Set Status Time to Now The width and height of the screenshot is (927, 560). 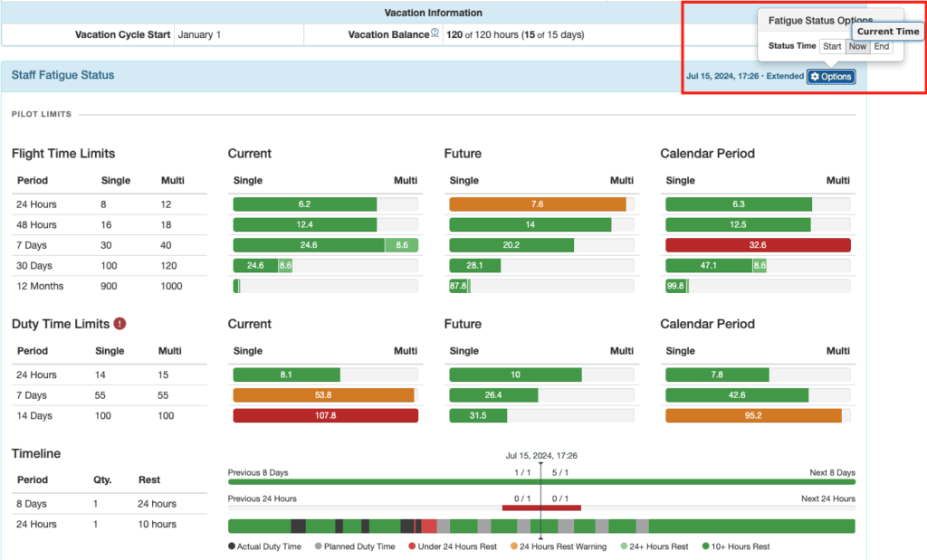click(857, 46)
